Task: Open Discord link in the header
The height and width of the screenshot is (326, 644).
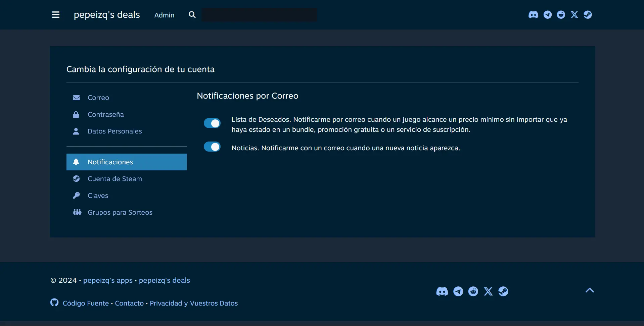Action: 533,15
